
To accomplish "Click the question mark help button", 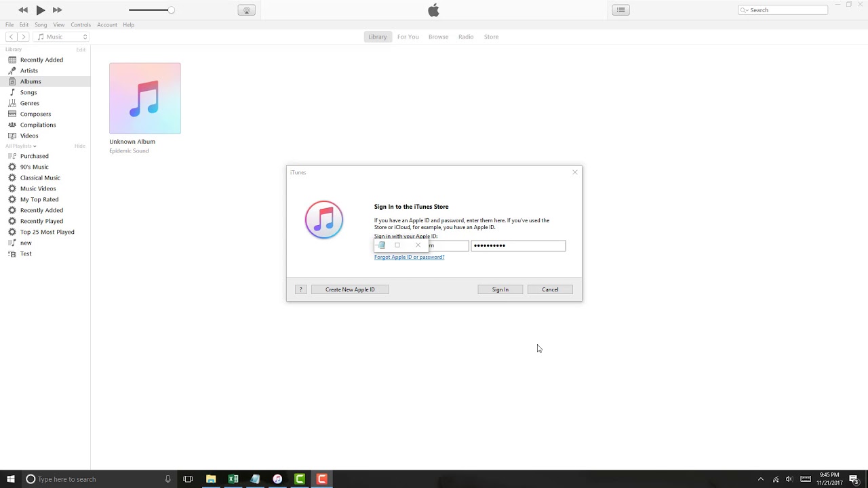I will [x=301, y=289].
